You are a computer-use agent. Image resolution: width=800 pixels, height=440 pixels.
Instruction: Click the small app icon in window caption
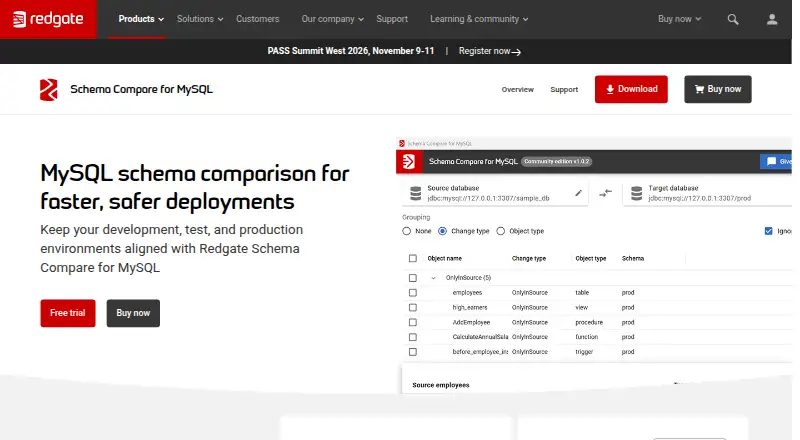402,143
